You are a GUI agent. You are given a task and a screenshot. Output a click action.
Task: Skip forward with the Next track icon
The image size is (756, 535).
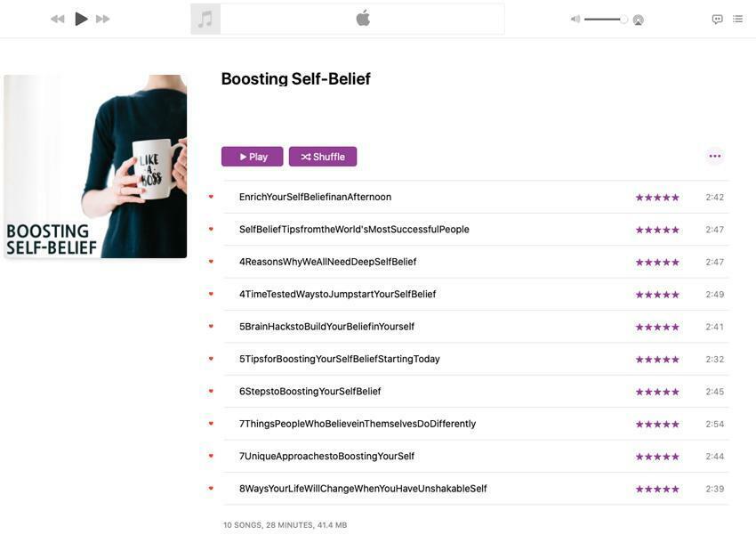[x=102, y=19]
